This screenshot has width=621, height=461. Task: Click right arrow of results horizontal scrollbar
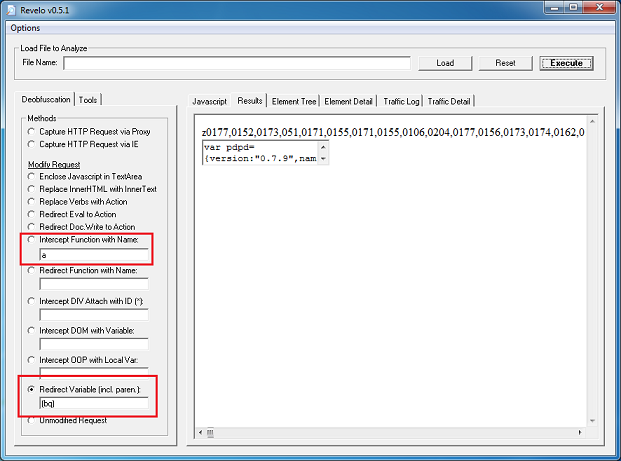click(x=591, y=433)
